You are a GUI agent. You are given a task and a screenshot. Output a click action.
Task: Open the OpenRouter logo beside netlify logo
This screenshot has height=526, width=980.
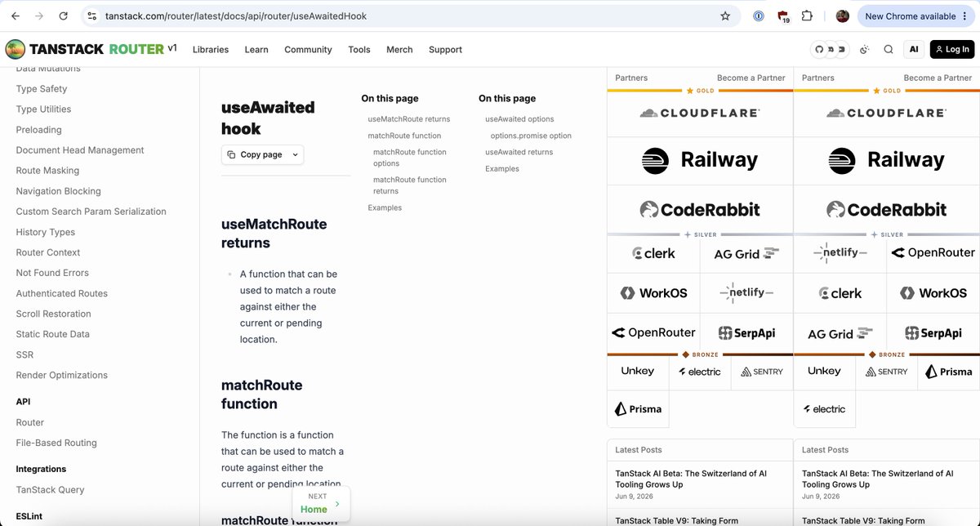point(933,252)
